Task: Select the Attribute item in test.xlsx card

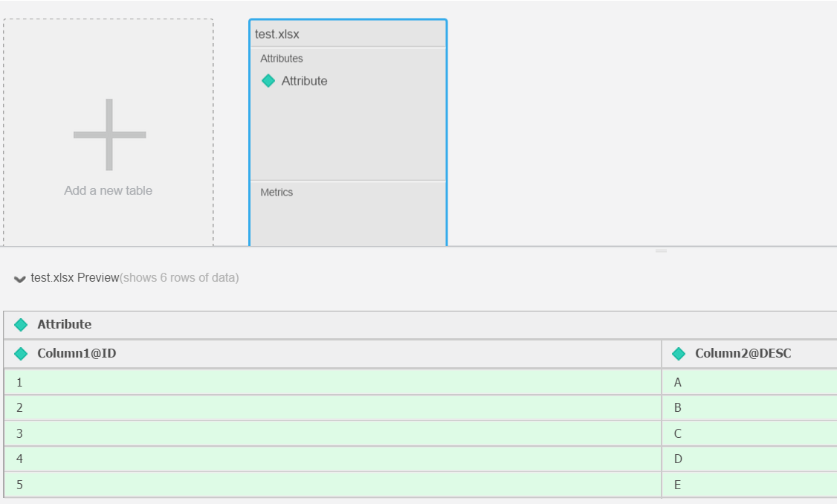Action: pyautogui.click(x=304, y=81)
